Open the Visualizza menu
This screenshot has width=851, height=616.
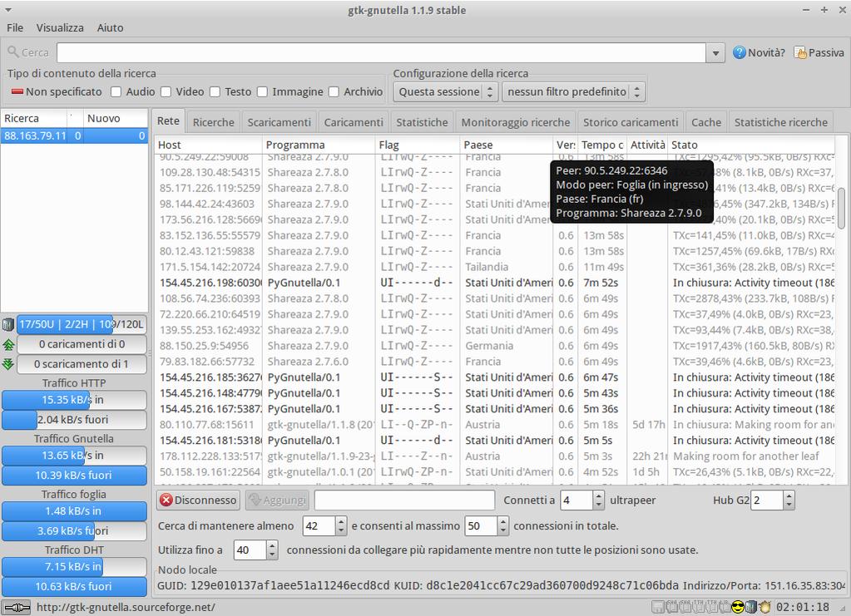[x=60, y=27]
